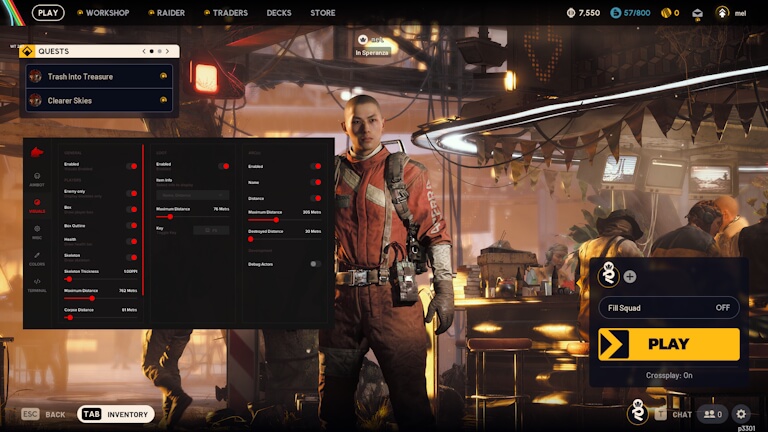
Task: Toggle the Debug Actors switch
Action: 315,264
